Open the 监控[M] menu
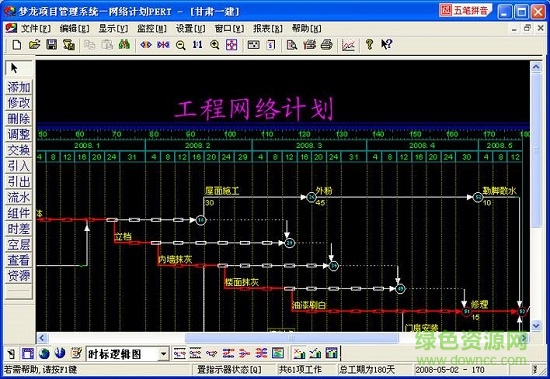This screenshot has height=379, width=550. pyautogui.click(x=152, y=28)
